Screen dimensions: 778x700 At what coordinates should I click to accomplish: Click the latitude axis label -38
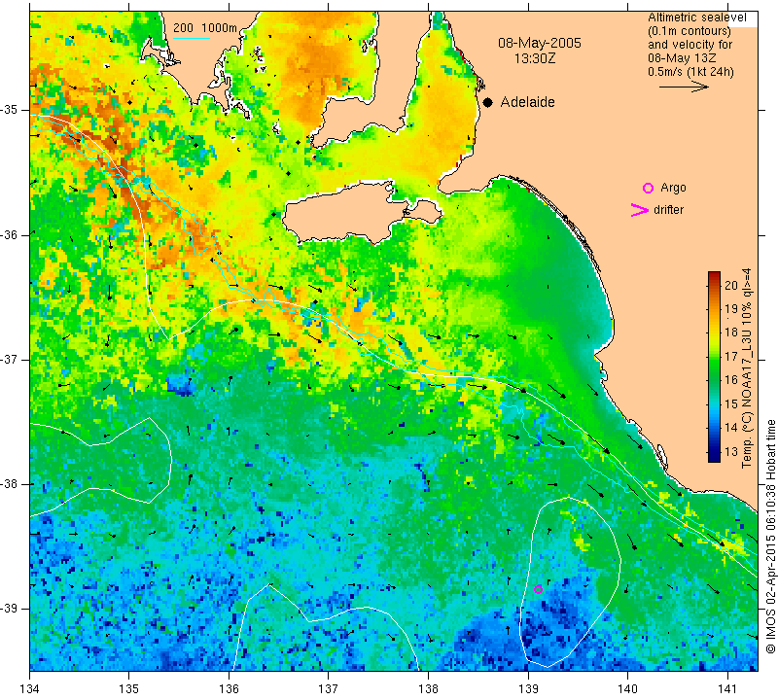[10, 484]
